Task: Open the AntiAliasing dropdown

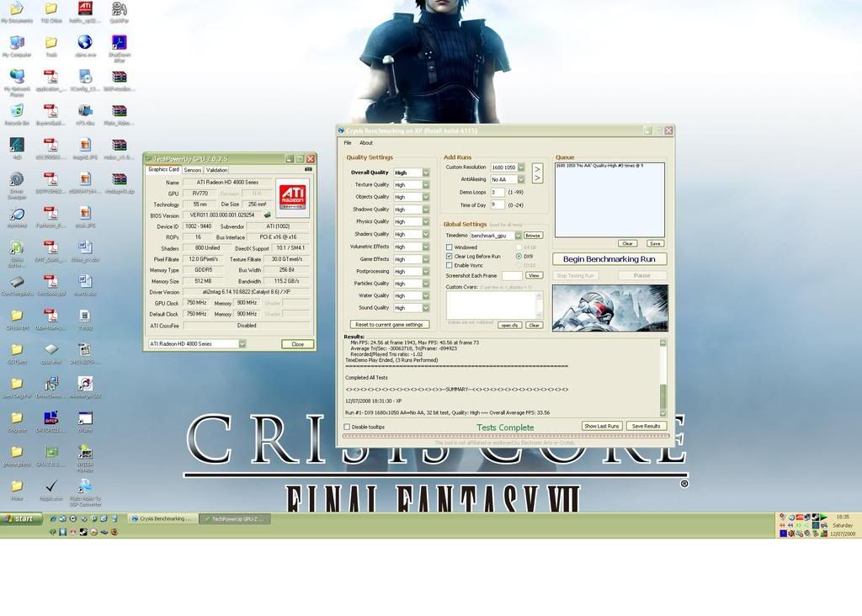Action: (x=521, y=179)
